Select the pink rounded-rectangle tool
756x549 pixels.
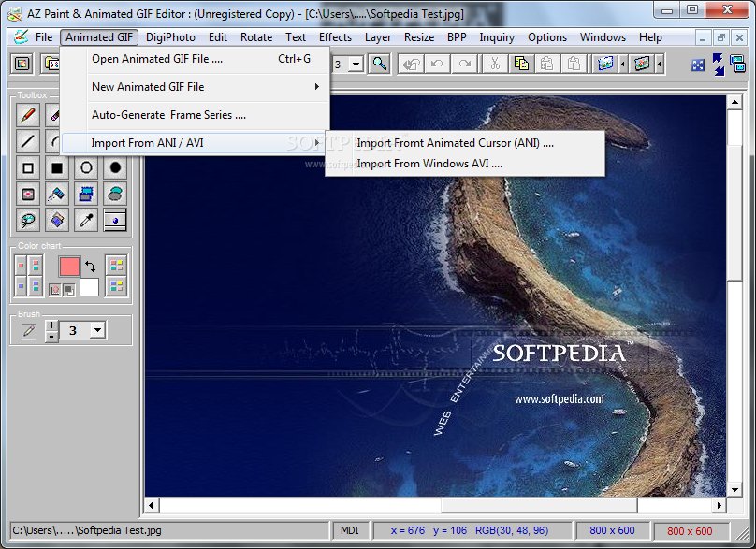[28, 194]
